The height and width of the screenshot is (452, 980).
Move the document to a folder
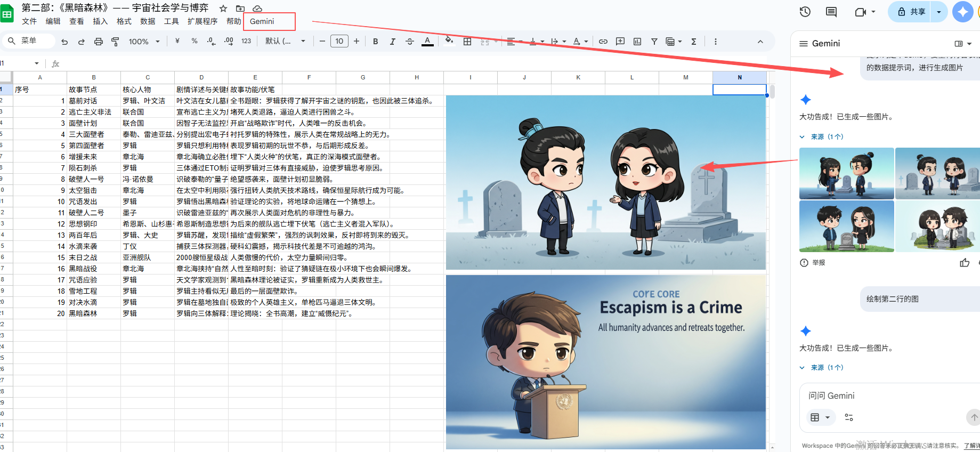pyautogui.click(x=240, y=9)
